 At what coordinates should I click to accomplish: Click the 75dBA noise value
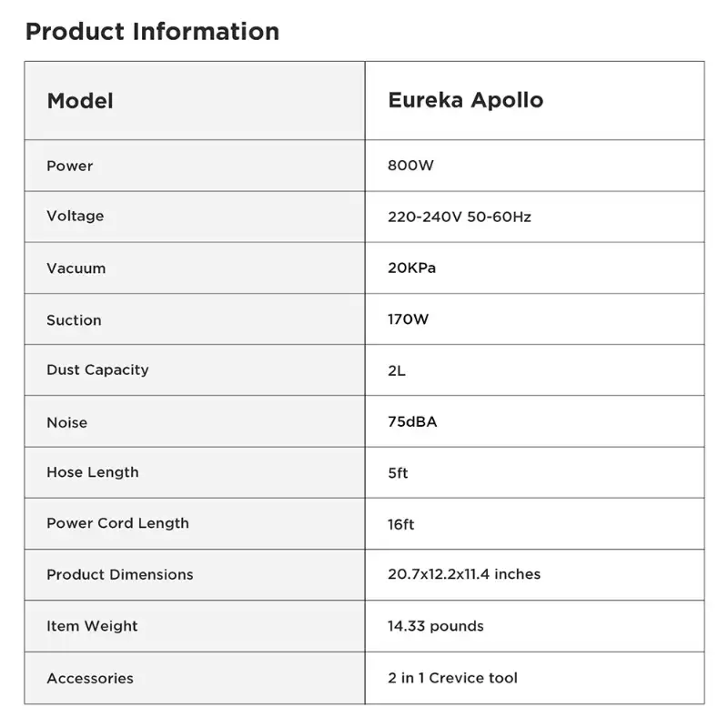[x=412, y=421]
